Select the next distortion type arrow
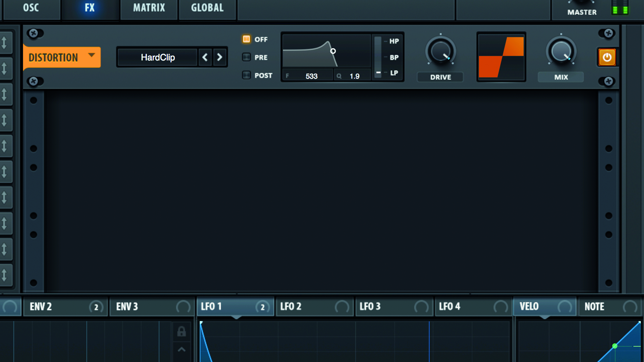Image resolution: width=644 pixels, height=362 pixels. (220, 57)
